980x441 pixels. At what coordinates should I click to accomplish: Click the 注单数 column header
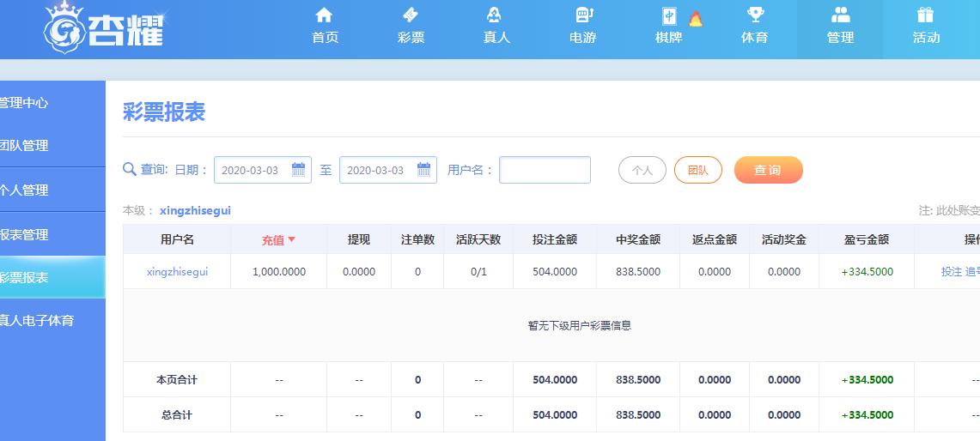point(417,239)
